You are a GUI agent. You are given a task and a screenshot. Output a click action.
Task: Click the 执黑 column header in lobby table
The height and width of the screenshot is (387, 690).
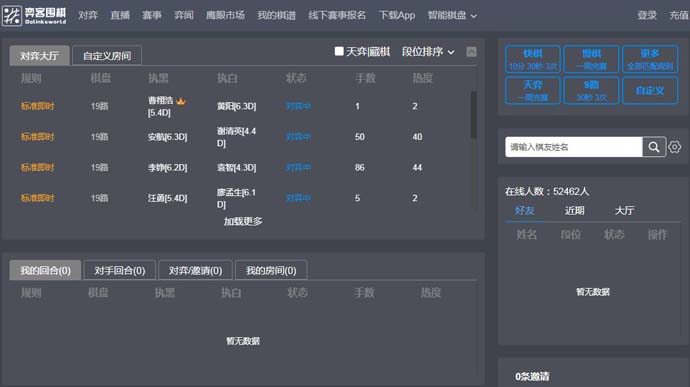click(158, 78)
